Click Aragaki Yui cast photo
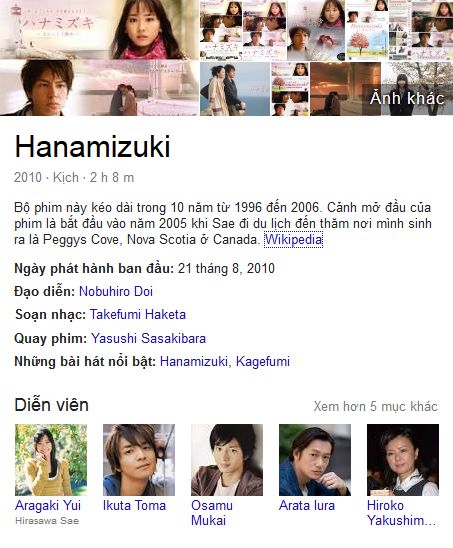453x548 pixels. [51, 460]
